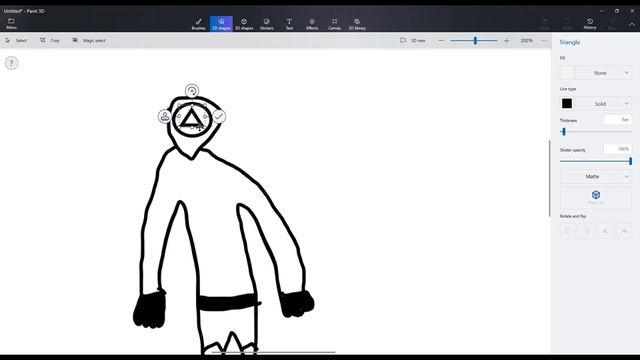The width and height of the screenshot is (640, 360).
Task: Switch to the 2D shapes tab
Action: [x=221, y=24]
